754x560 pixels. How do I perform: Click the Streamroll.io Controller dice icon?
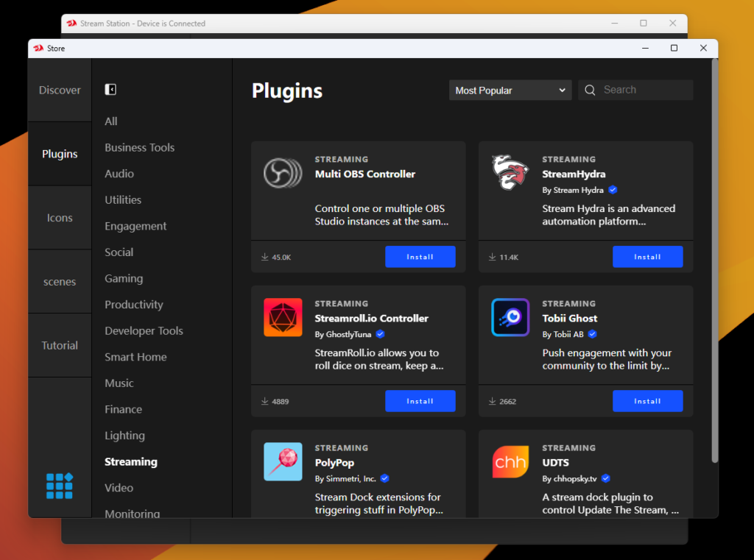tap(283, 317)
